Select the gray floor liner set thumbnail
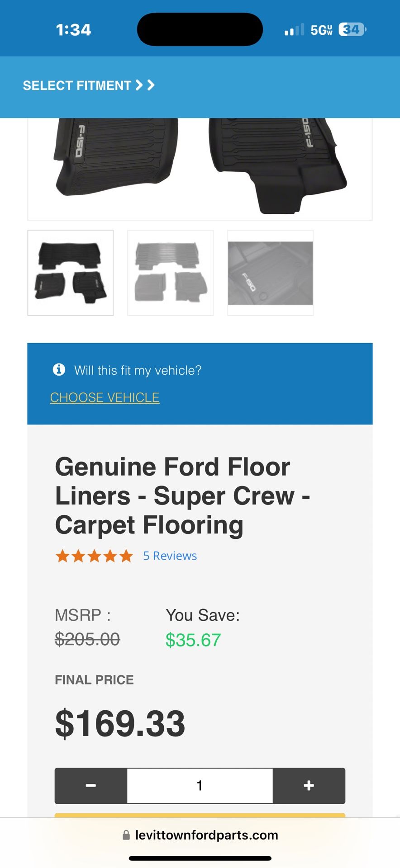The image size is (400, 868). coord(171,273)
